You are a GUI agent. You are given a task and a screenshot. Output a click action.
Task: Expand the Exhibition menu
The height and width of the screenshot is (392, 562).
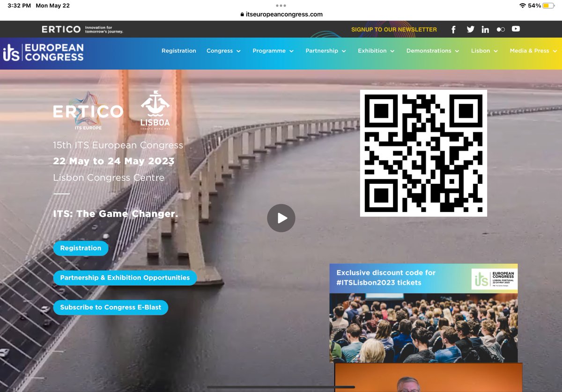pyautogui.click(x=376, y=51)
